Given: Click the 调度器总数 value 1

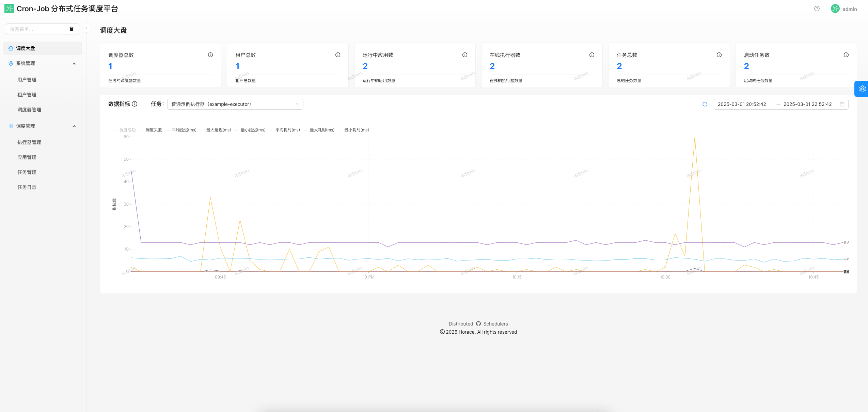Looking at the screenshot, I should (110, 66).
